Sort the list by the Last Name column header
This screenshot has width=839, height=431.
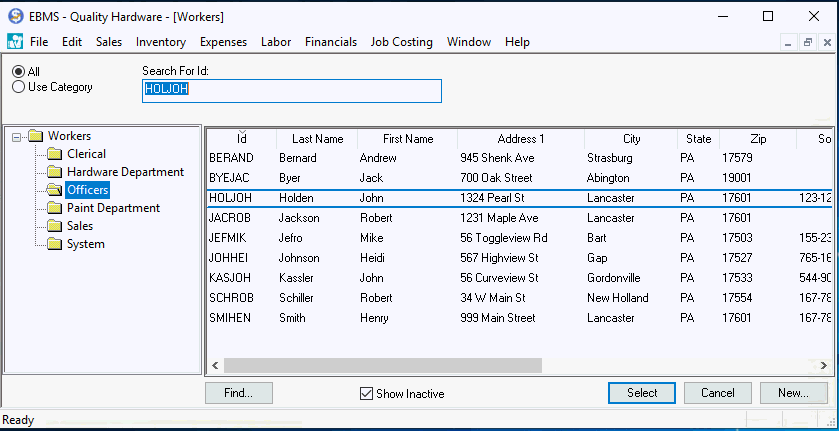(x=317, y=139)
